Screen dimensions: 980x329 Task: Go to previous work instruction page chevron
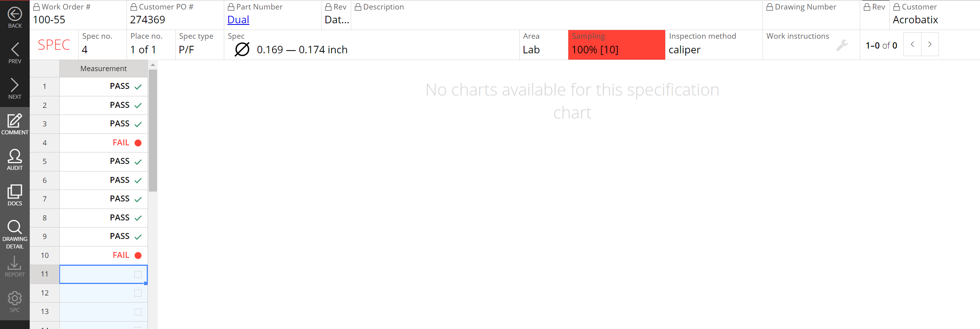point(912,45)
